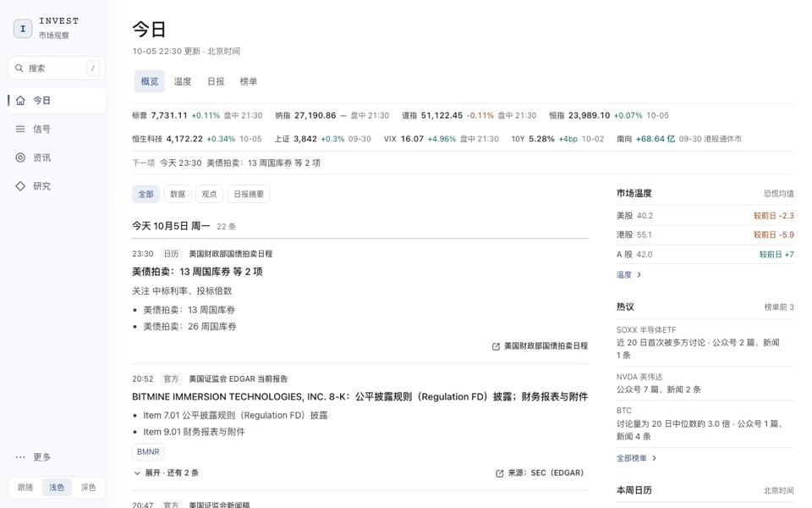Click the 恒指 23,989.10 ticker

coord(609,116)
